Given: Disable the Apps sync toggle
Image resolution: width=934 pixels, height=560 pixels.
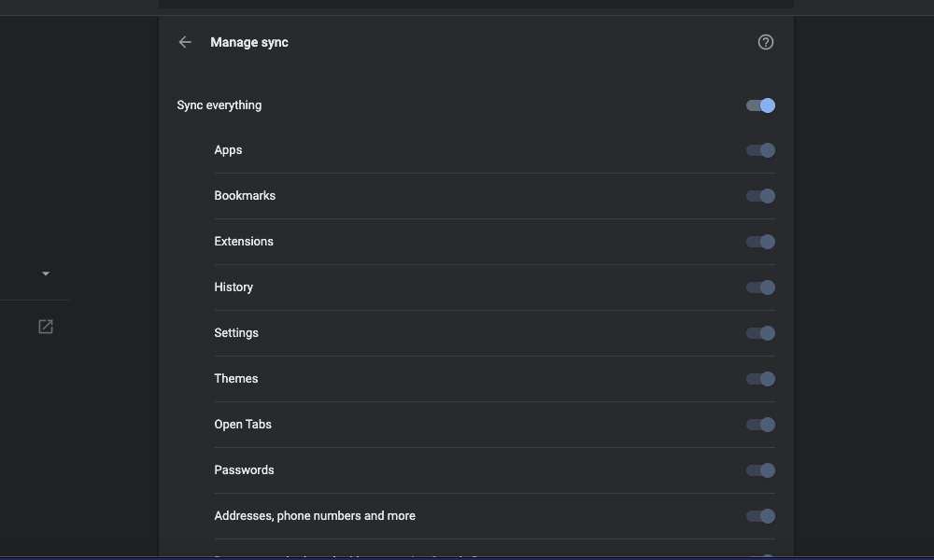Looking at the screenshot, I should coord(760,150).
